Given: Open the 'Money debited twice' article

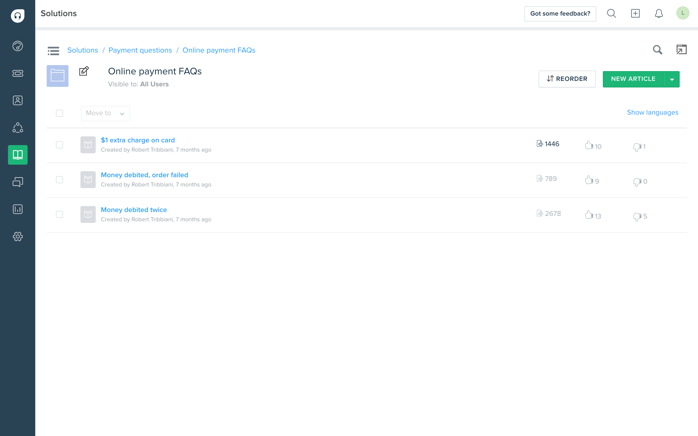Looking at the screenshot, I should (x=134, y=210).
